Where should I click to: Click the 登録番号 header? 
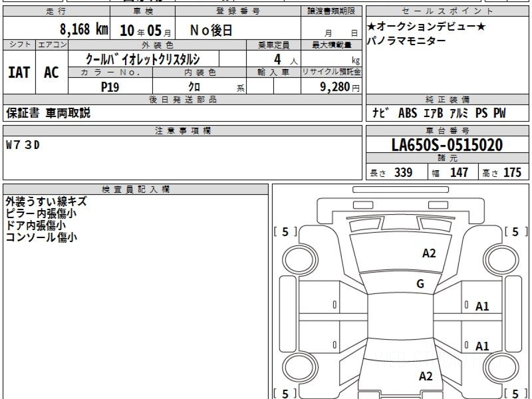(238, 12)
